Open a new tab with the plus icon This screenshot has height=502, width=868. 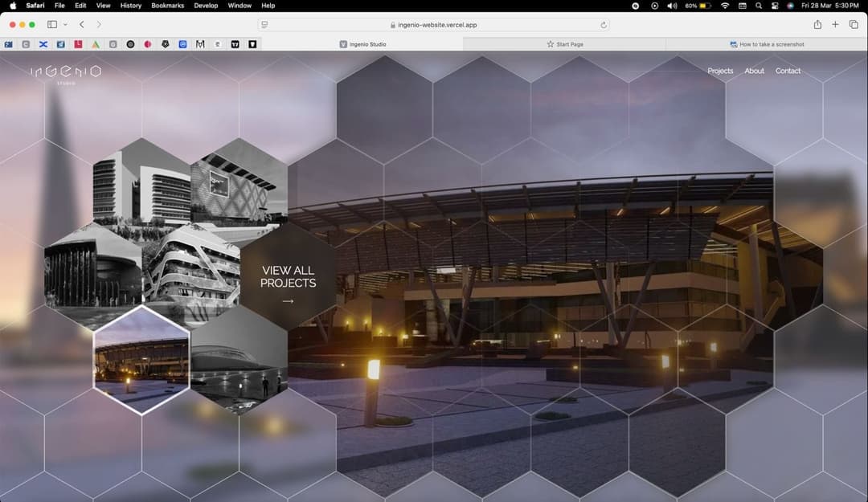point(835,24)
